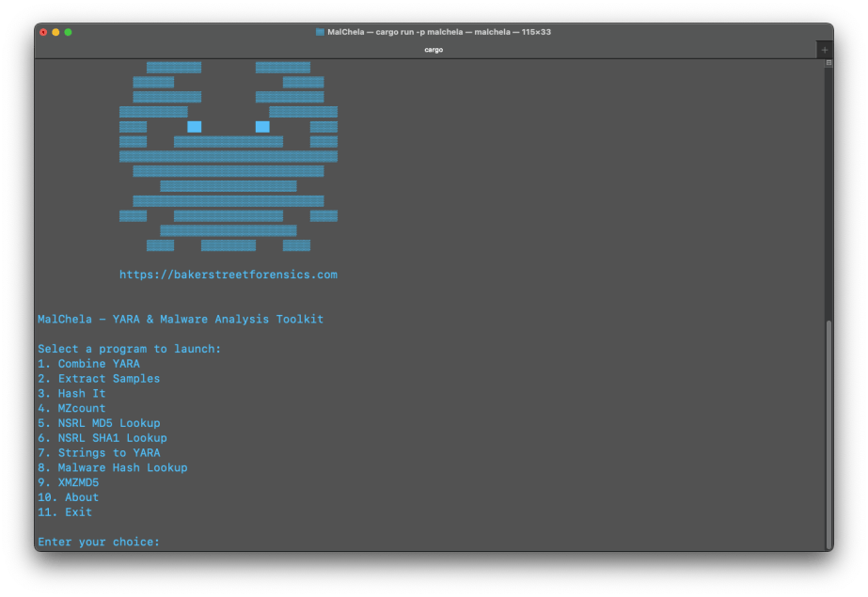The width and height of the screenshot is (868, 597).
Task: Click the '8. Malware Hash Lookup' line
Action: (112, 467)
